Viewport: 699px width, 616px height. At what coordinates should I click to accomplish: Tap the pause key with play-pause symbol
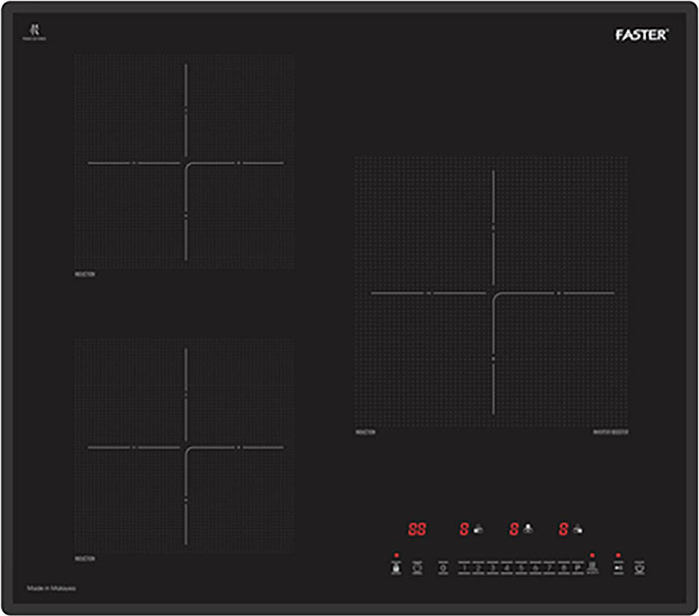point(618,567)
